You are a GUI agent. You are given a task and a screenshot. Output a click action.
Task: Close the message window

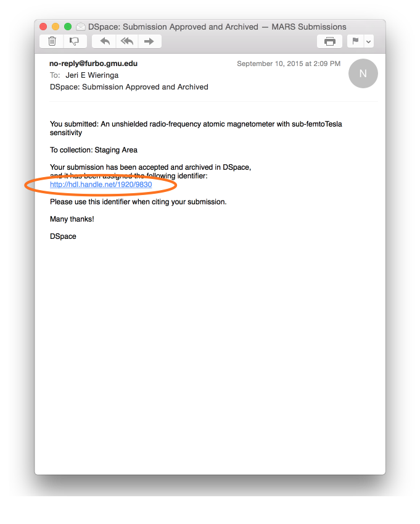coord(43,27)
